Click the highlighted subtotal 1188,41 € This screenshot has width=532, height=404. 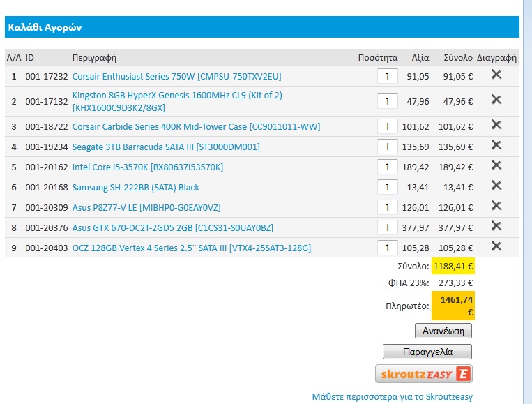(x=453, y=266)
